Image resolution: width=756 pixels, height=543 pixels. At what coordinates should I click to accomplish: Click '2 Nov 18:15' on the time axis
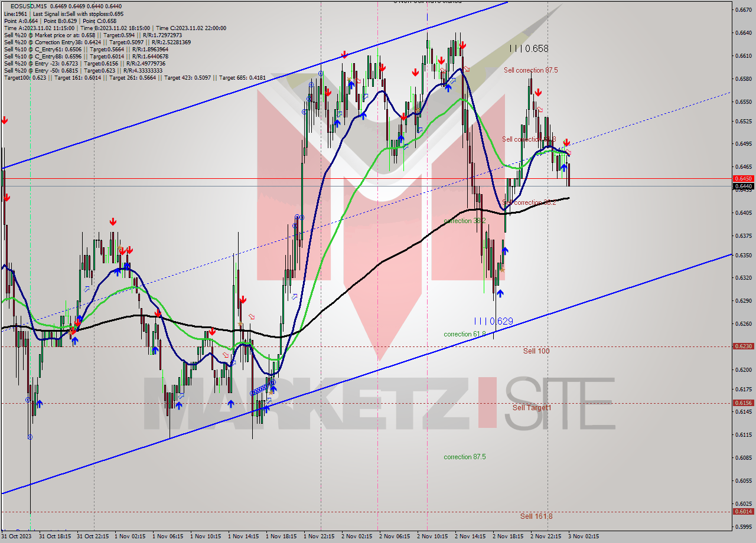click(x=509, y=537)
